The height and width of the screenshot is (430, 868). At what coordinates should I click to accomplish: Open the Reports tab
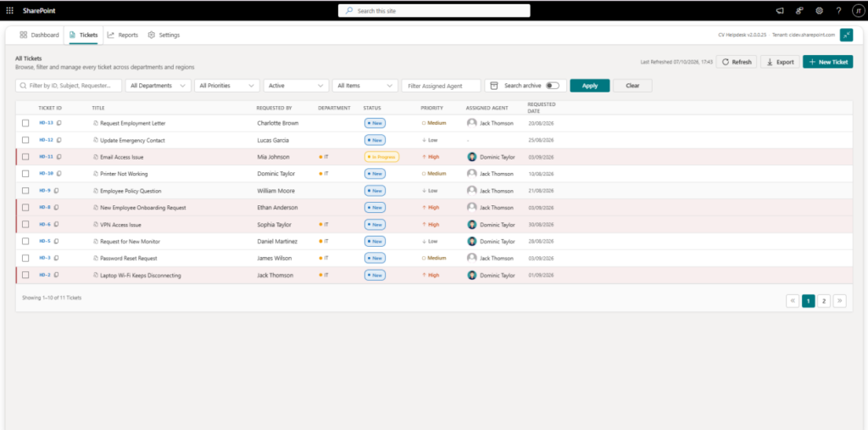coord(123,35)
